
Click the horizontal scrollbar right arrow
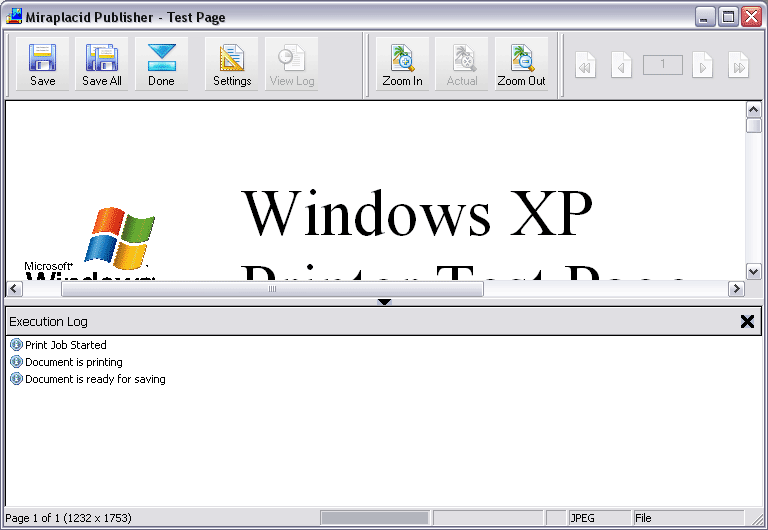point(736,289)
